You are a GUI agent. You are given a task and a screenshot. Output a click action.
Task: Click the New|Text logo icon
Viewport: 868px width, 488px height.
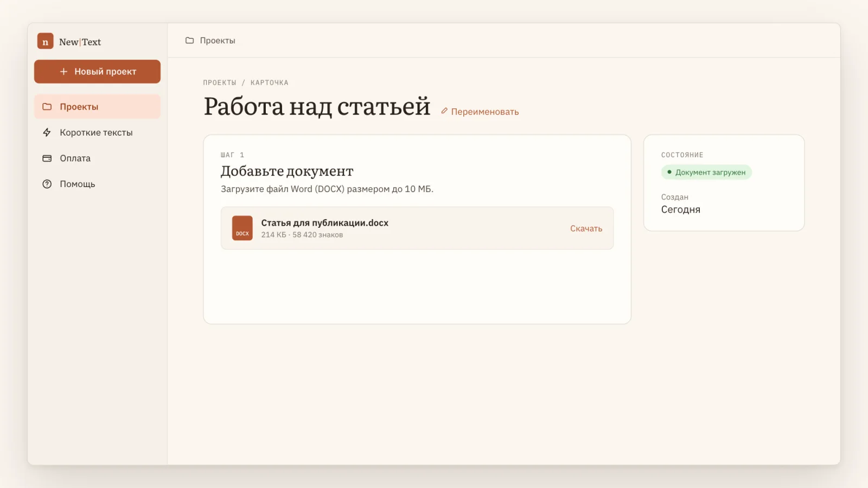[45, 41]
